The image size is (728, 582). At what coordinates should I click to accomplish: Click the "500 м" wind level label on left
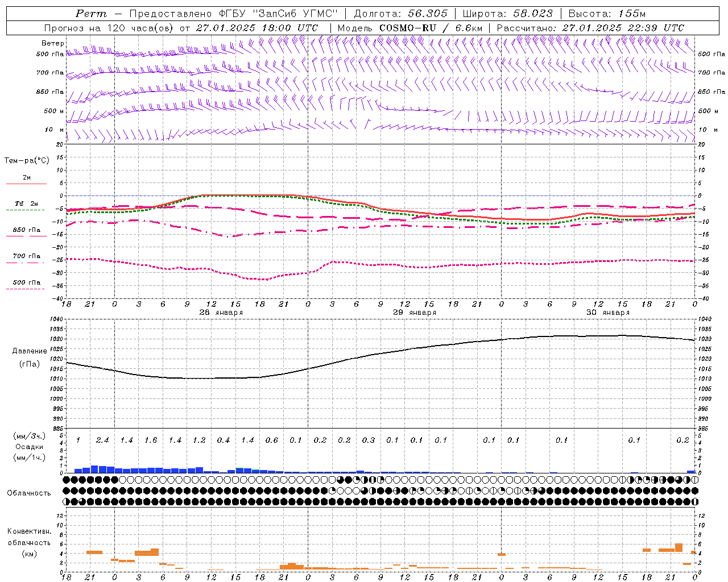(54, 111)
